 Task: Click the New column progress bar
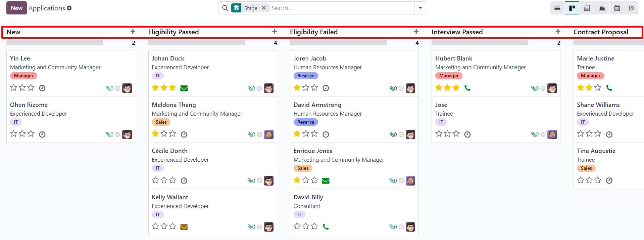click(x=55, y=43)
